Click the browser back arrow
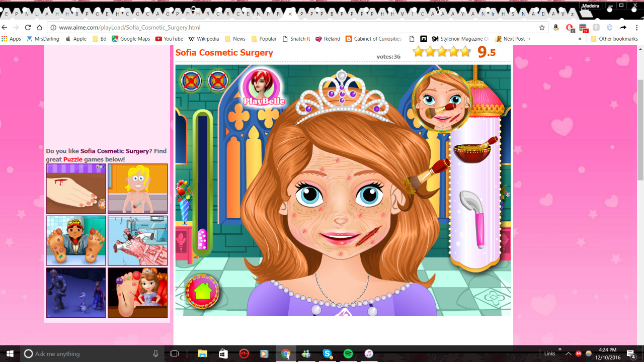644x362 pixels. (5, 28)
